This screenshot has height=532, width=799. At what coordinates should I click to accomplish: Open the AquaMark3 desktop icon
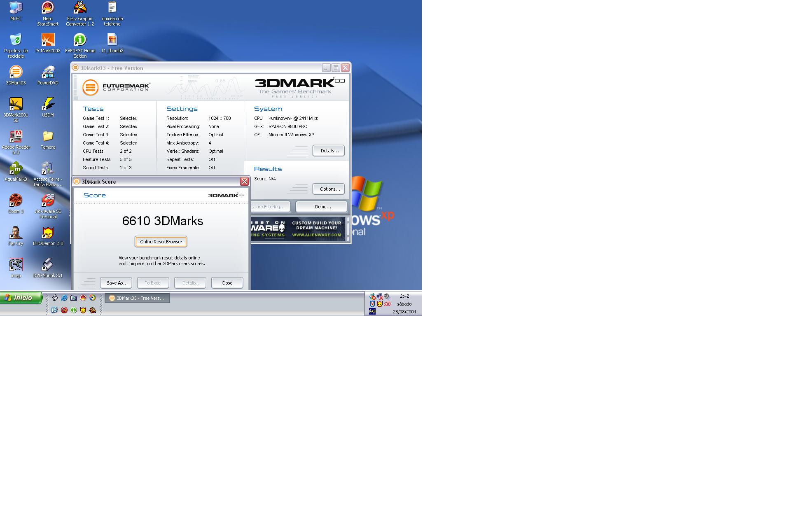click(16, 169)
